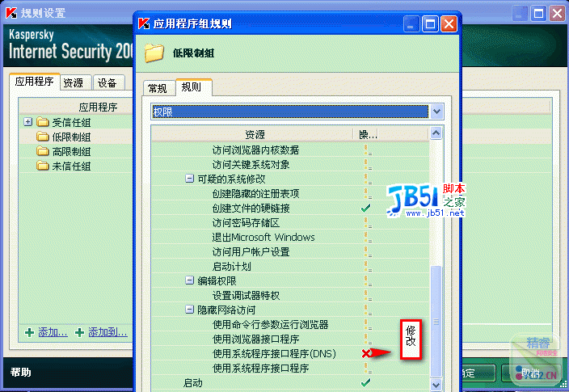
Task: Click permission icon for 设置调试器特权 row
Action: point(368,295)
